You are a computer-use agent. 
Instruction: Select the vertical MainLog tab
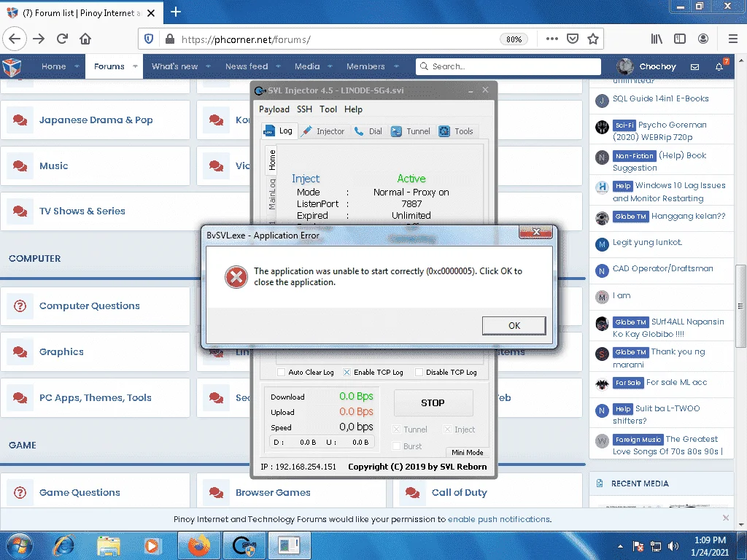tap(272, 194)
